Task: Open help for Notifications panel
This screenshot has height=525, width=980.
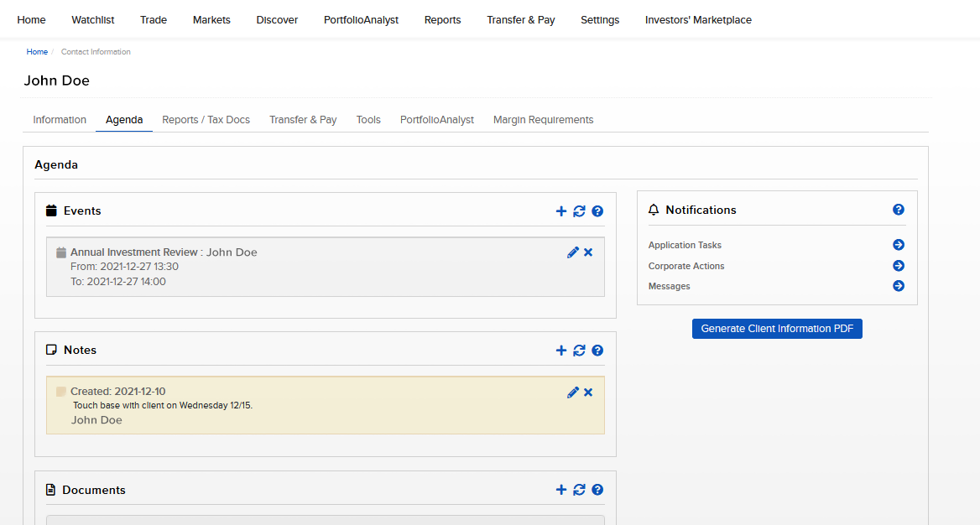Action: pos(899,210)
